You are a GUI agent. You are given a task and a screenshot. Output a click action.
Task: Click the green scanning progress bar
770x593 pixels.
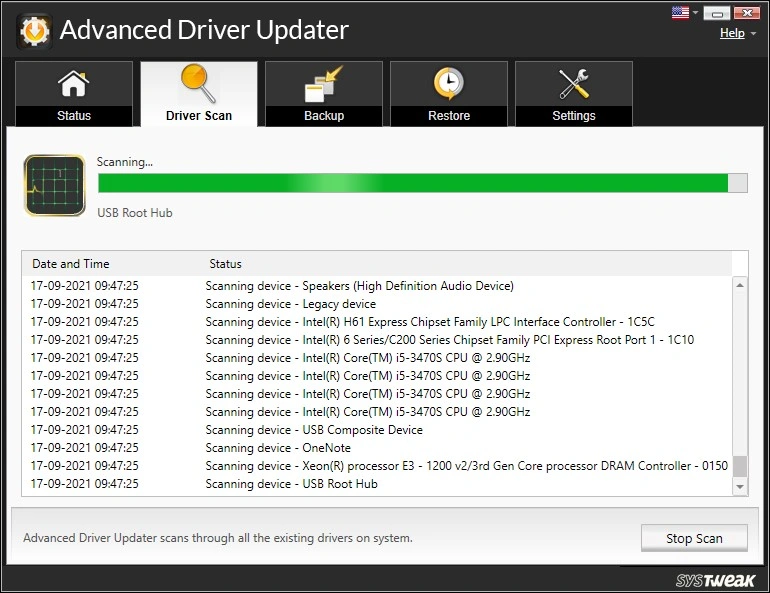point(412,183)
